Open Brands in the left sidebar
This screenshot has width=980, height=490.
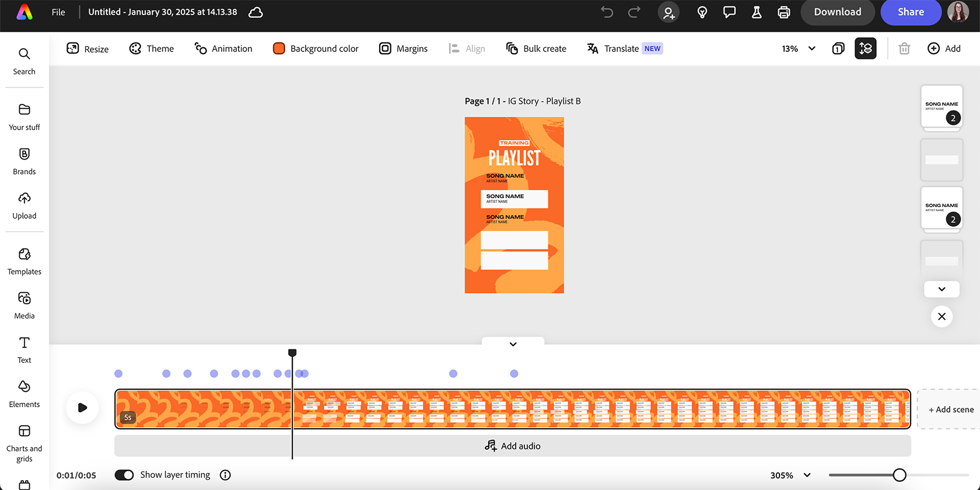point(24,161)
